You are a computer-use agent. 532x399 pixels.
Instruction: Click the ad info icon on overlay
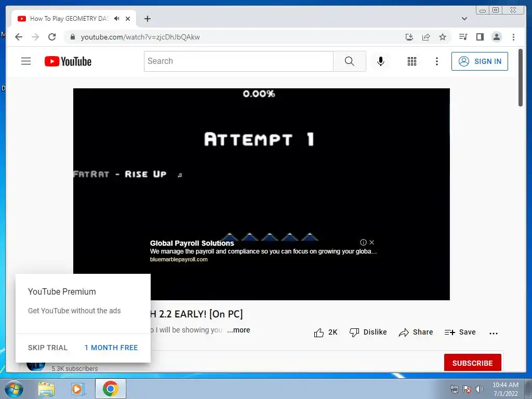pos(363,242)
